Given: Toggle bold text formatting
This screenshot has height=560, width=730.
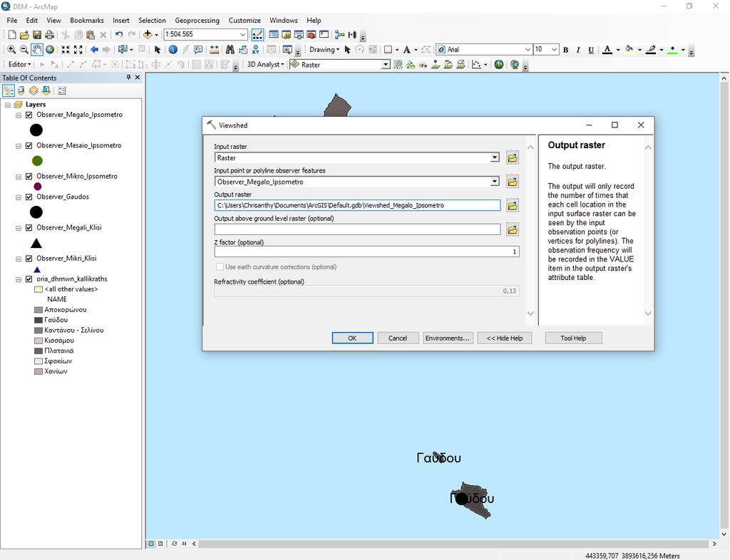Looking at the screenshot, I should (565, 50).
